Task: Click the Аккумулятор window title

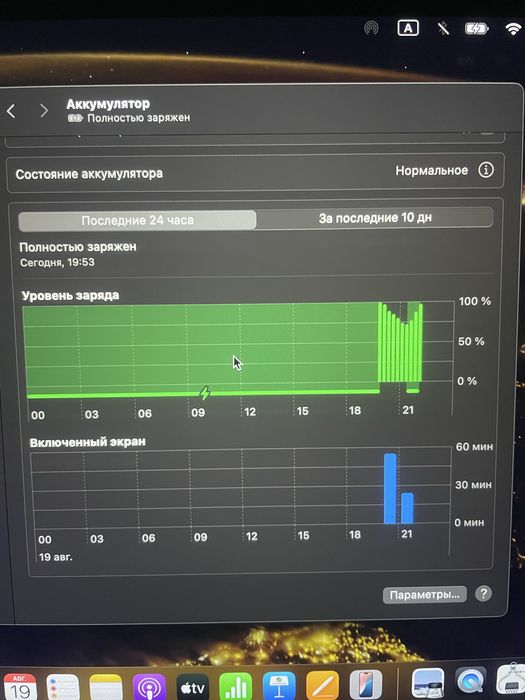Action: pos(108,104)
